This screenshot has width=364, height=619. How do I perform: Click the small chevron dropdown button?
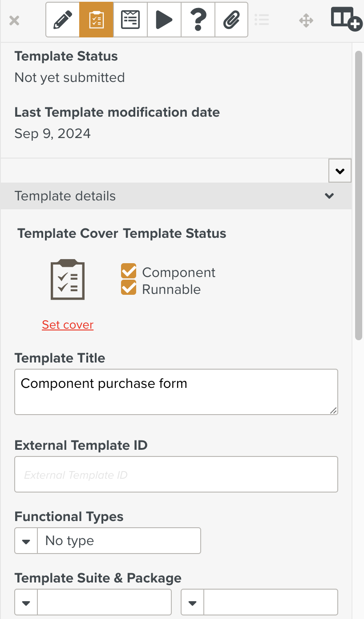tap(340, 171)
